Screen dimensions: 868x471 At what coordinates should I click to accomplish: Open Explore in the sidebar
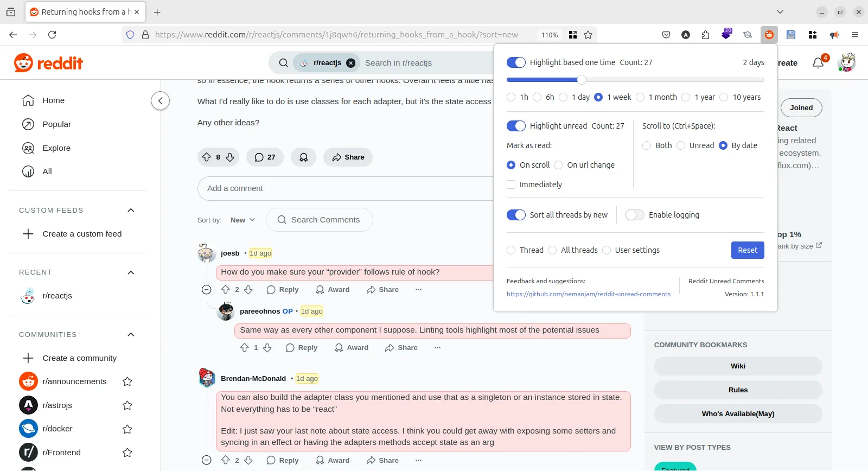point(56,148)
